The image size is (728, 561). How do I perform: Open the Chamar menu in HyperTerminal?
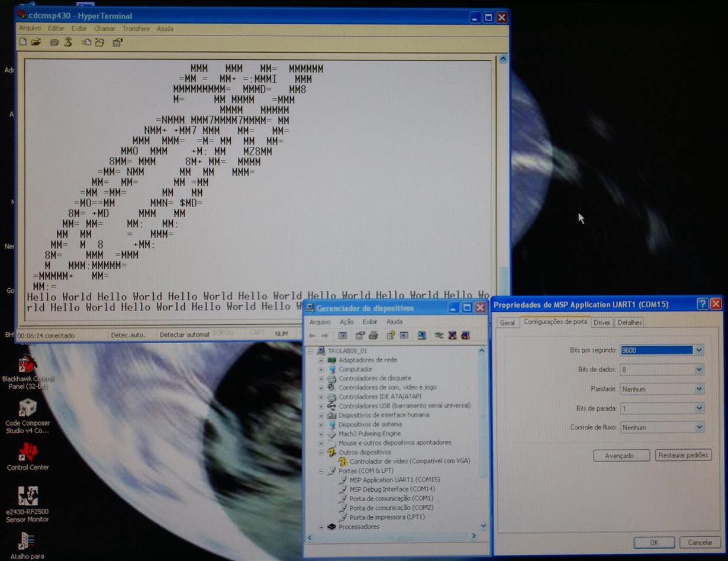pyautogui.click(x=105, y=28)
